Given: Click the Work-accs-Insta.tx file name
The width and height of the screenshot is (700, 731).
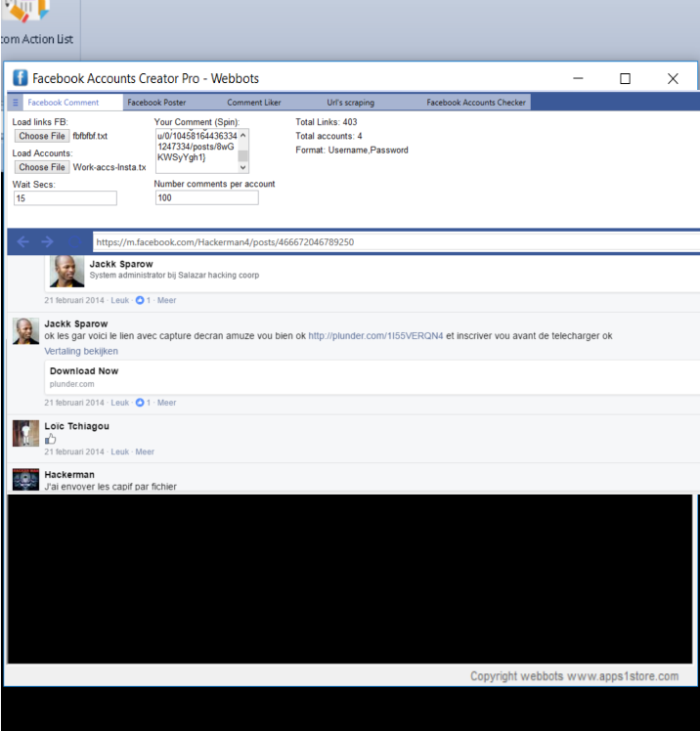Looking at the screenshot, I should [109, 167].
